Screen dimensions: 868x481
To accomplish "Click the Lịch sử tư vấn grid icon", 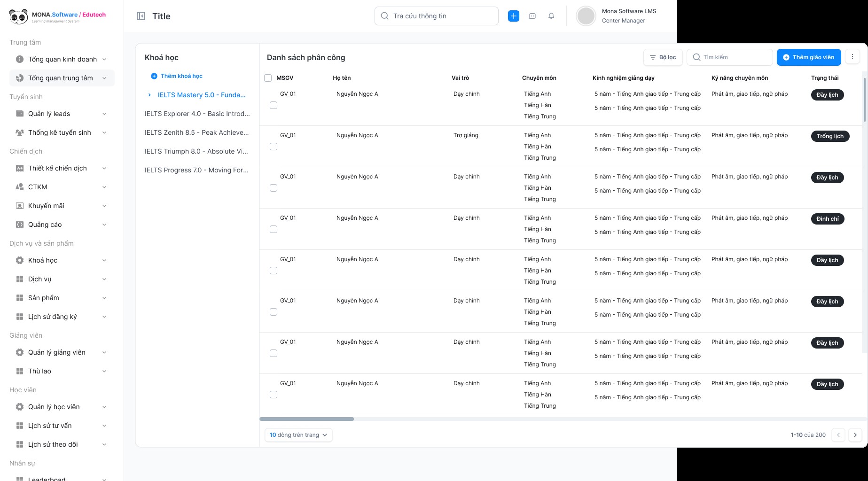I will [x=20, y=426].
